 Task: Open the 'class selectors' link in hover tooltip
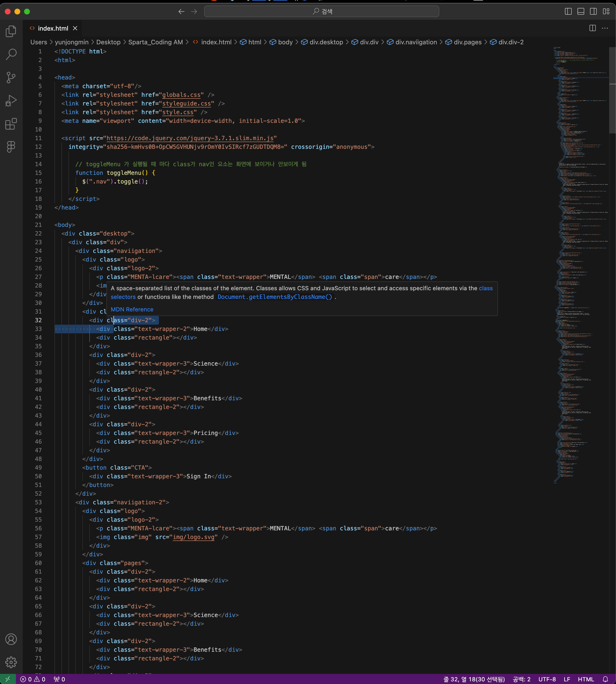point(123,297)
